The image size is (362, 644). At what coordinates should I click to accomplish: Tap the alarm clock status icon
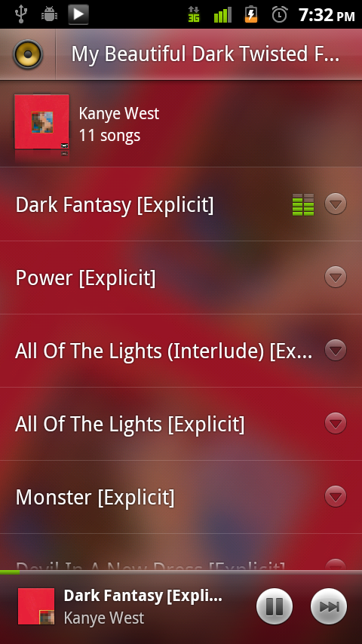point(279,15)
